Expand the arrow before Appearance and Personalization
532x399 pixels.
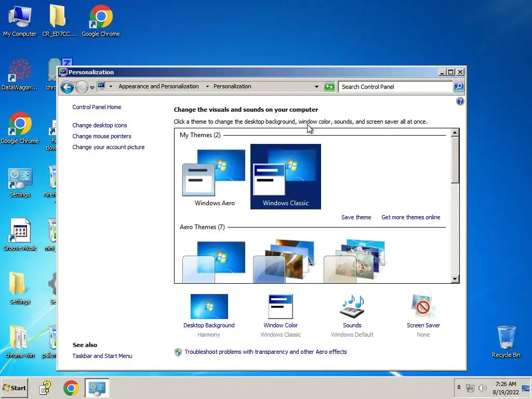coord(111,87)
